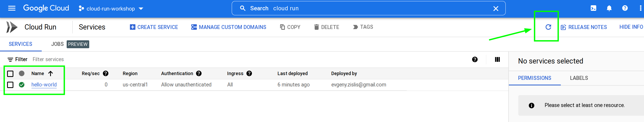Click the Authentication help icon

pyautogui.click(x=199, y=74)
